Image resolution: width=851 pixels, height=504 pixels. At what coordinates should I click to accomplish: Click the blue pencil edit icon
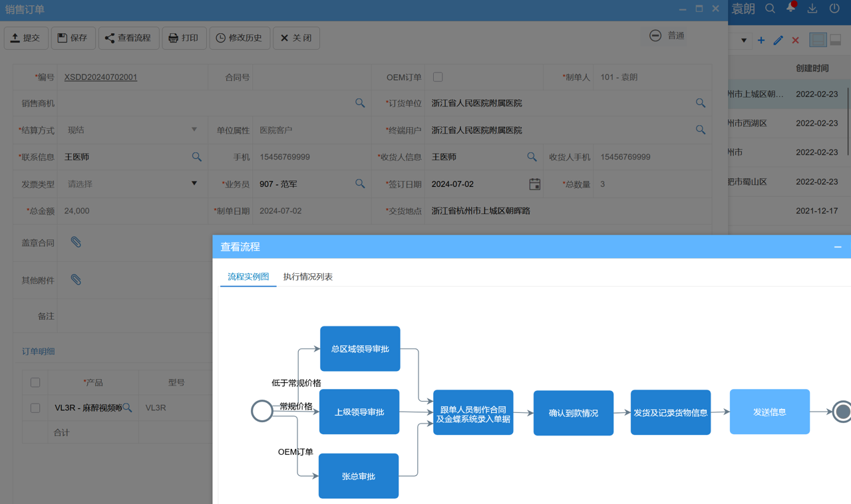(778, 41)
